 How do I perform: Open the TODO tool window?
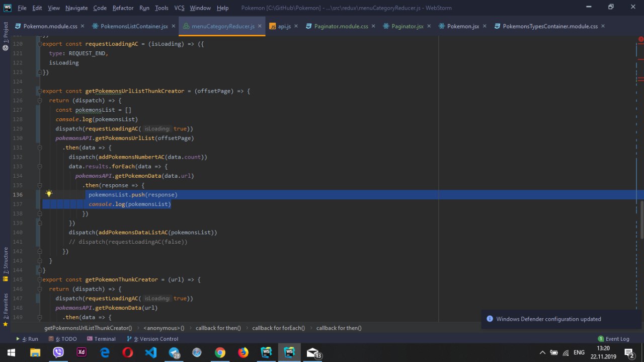point(66,339)
